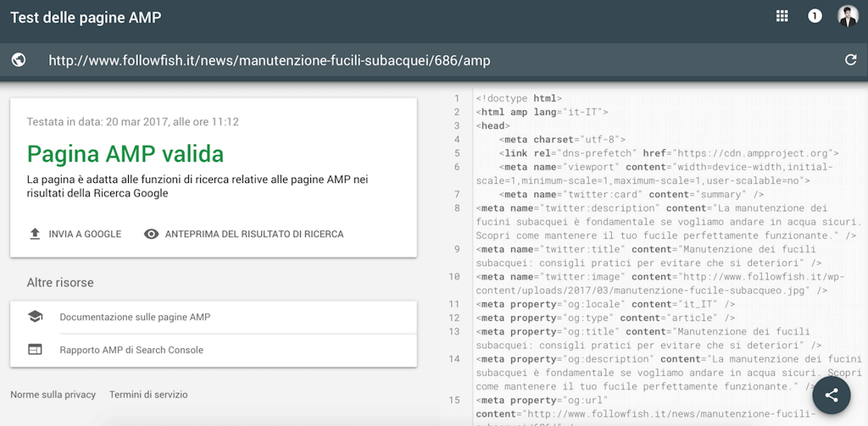Click the web page icon for Rapporto AMP
Viewport: 868px width, 426px height.
pyautogui.click(x=35, y=350)
